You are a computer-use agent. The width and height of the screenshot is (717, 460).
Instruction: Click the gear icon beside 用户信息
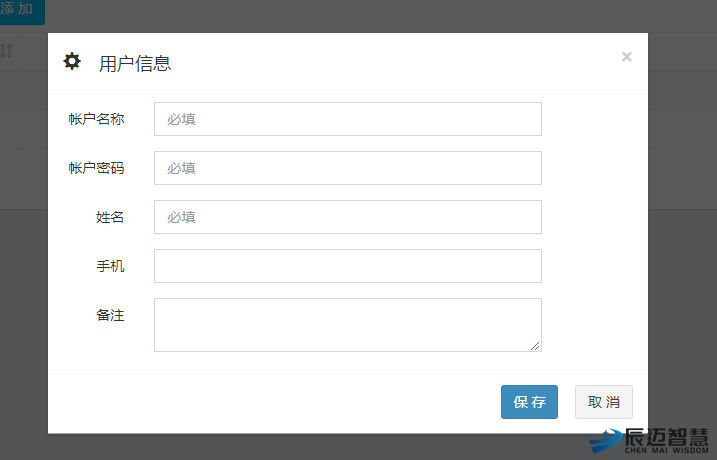(72, 61)
